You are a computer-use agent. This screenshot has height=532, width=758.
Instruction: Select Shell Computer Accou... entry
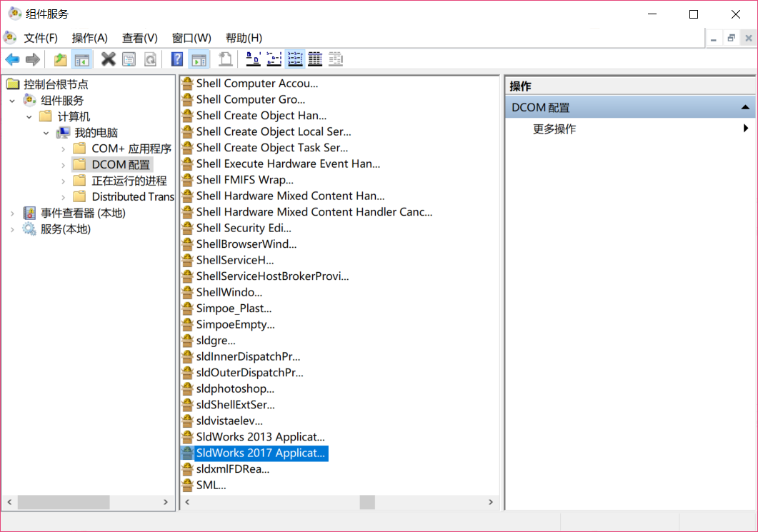tap(257, 84)
